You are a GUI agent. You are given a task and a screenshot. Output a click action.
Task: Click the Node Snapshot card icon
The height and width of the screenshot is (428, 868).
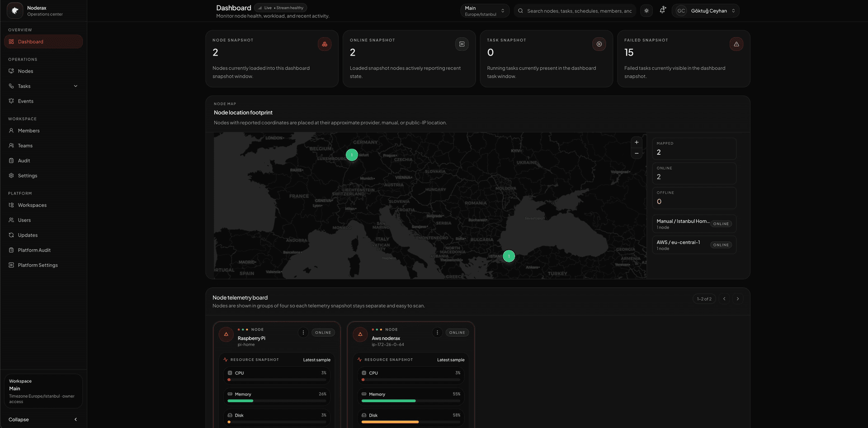pos(325,44)
